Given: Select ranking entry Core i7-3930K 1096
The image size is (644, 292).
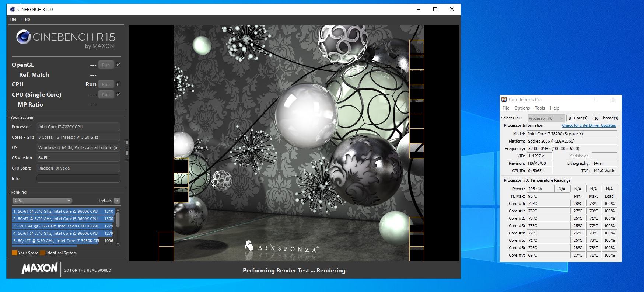Looking at the screenshot, I should [x=63, y=241].
